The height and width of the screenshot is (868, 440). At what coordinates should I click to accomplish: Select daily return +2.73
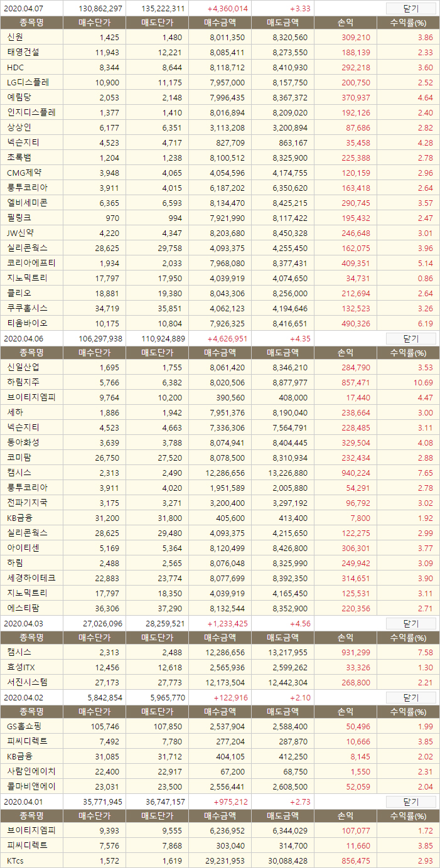pyautogui.click(x=301, y=801)
